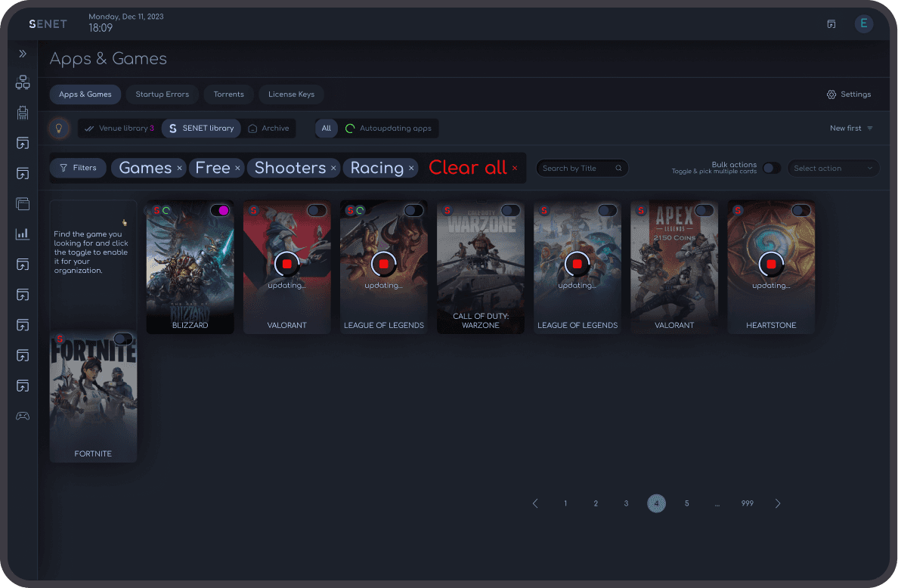Image resolution: width=898 pixels, height=588 pixels.
Task: Remove the Games filter chip
Action: [x=179, y=169]
